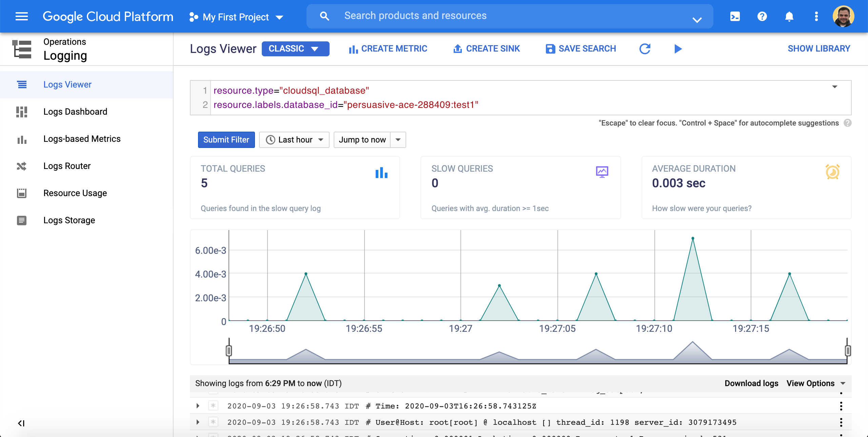Click the Slow Queries monitor icon
The image size is (868, 437).
(602, 172)
